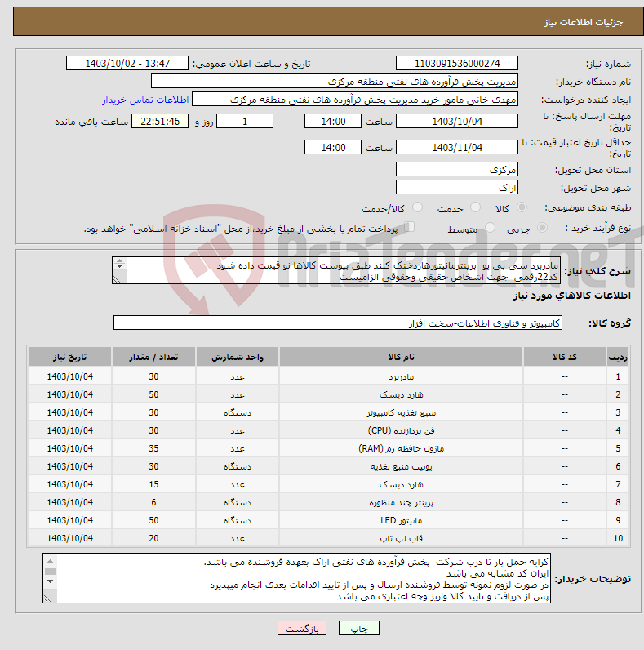
Task: Click the اطلاعات کالاهای مورد نیاز heading
Action: click(572, 296)
